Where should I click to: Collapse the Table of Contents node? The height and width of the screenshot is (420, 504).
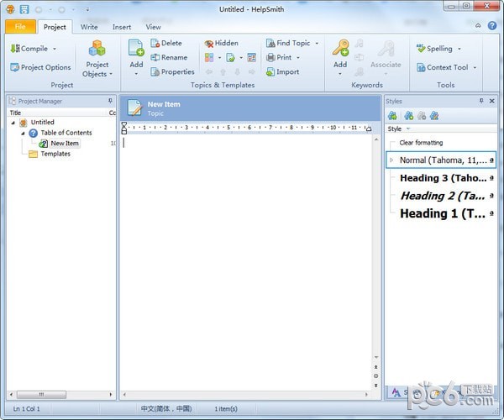pos(23,133)
